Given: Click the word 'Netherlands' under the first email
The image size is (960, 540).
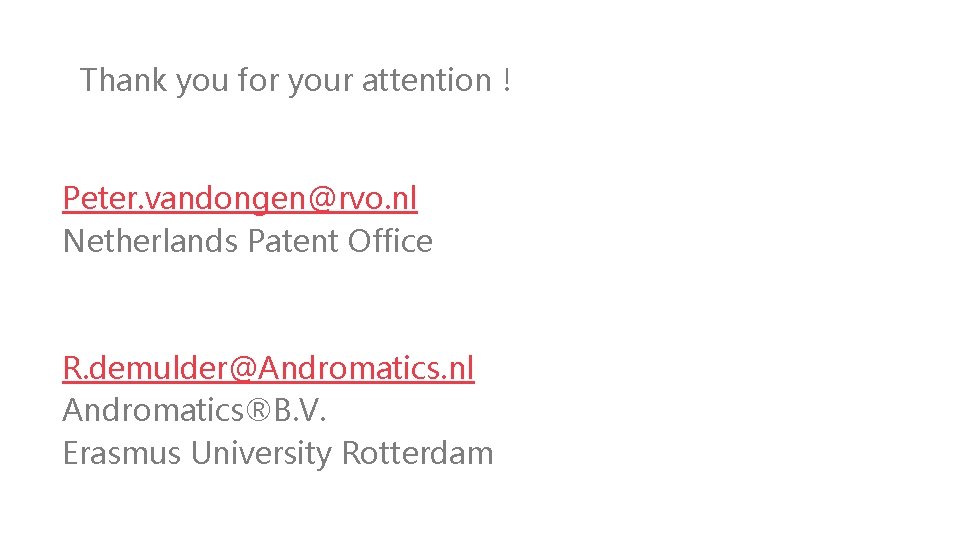Looking at the screenshot, I should tap(151, 242).
